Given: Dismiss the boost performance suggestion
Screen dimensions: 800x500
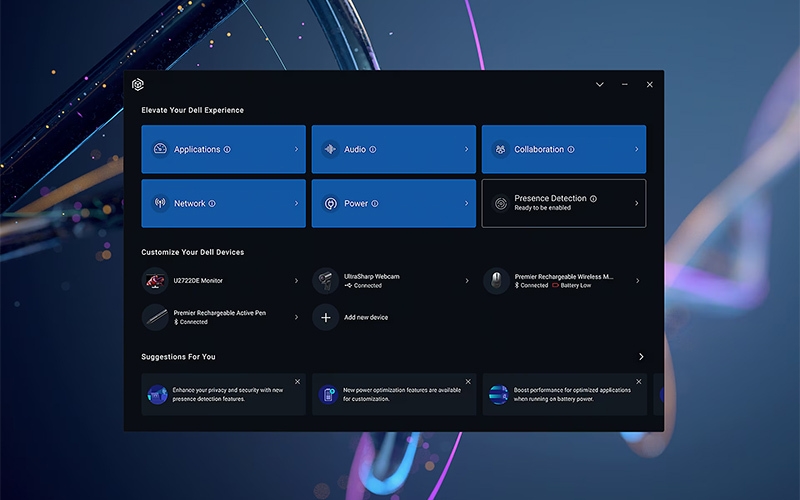Looking at the screenshot, I should click(x=637, y=382).
